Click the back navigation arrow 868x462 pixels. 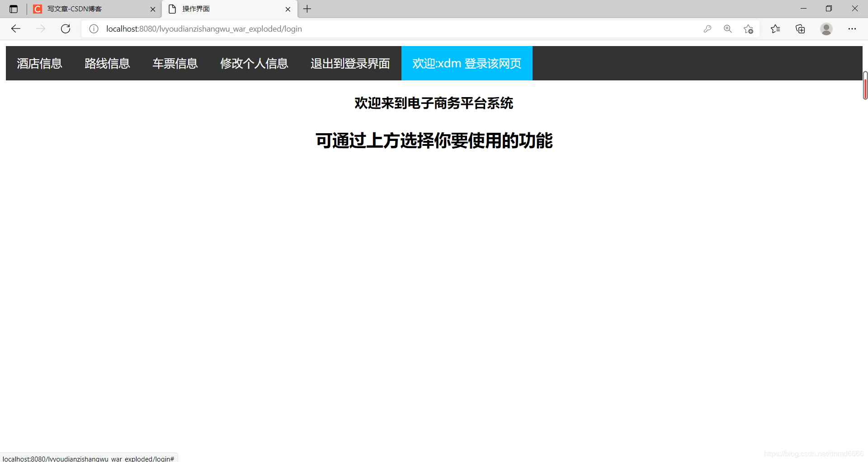(16, 28)
